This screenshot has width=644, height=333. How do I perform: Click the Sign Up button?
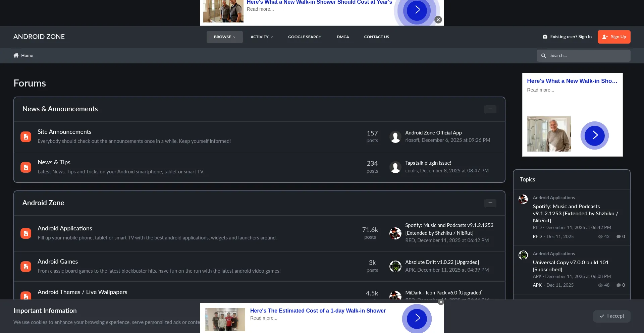pyautogui.click(x=614, y=37)
